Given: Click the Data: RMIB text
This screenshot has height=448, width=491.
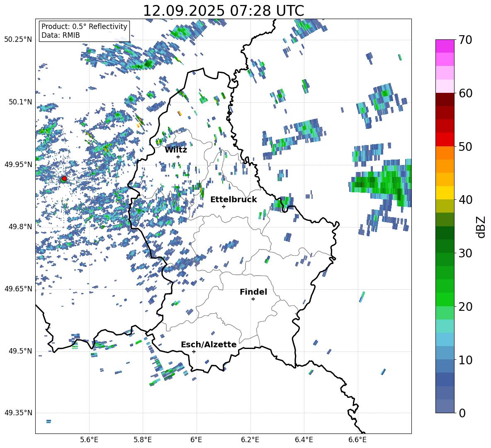Looking at the screenshot, I should 61,35.
